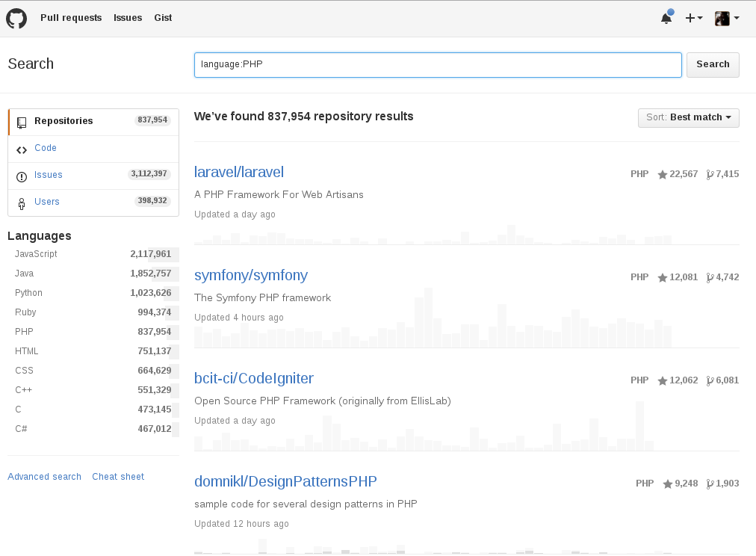The image size is (756, 556).
Task: Click symfony's fork count 4,742
Action: 722,277
